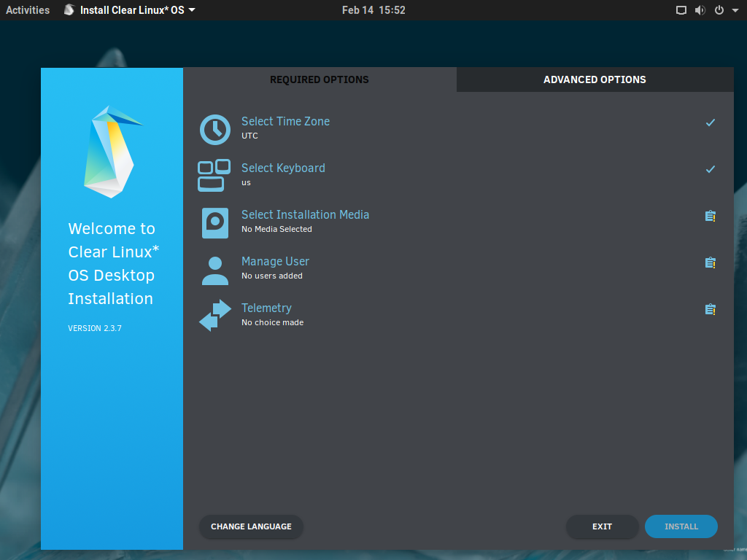Click the keyboard layout icon
The height and width of the screenshot is (560, 747).
tap(214, 176)
